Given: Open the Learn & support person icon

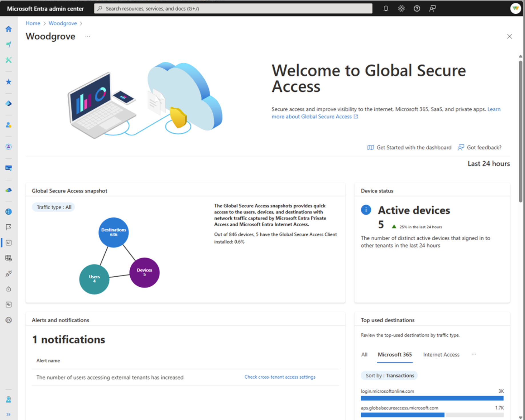Looking at the screenshot, I should point(9,399).
